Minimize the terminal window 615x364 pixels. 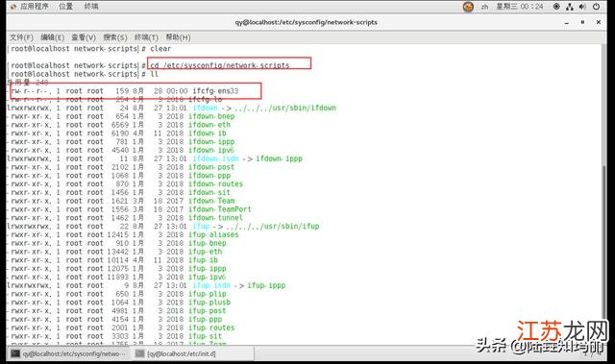[x=567, y=22]
